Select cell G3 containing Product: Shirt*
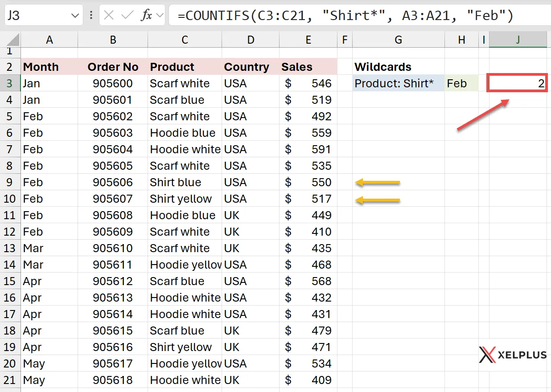The height and width of the screenshot is (392, 551). 398,83
